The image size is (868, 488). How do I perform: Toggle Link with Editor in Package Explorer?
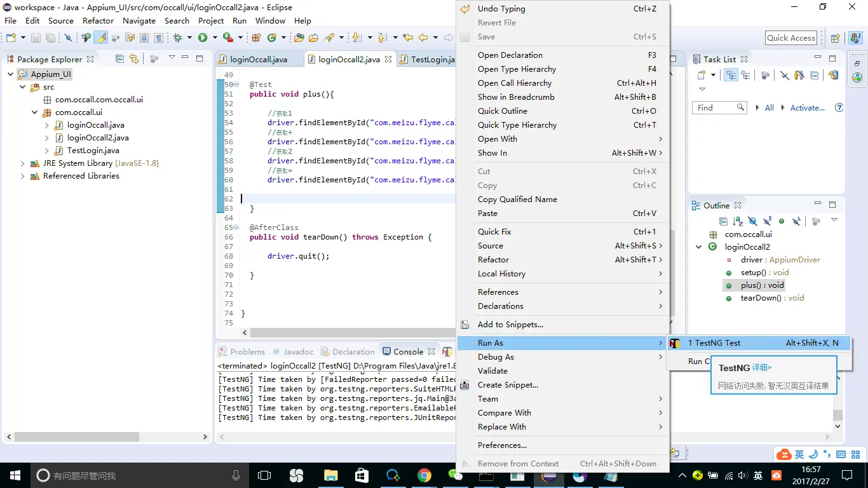133,58
